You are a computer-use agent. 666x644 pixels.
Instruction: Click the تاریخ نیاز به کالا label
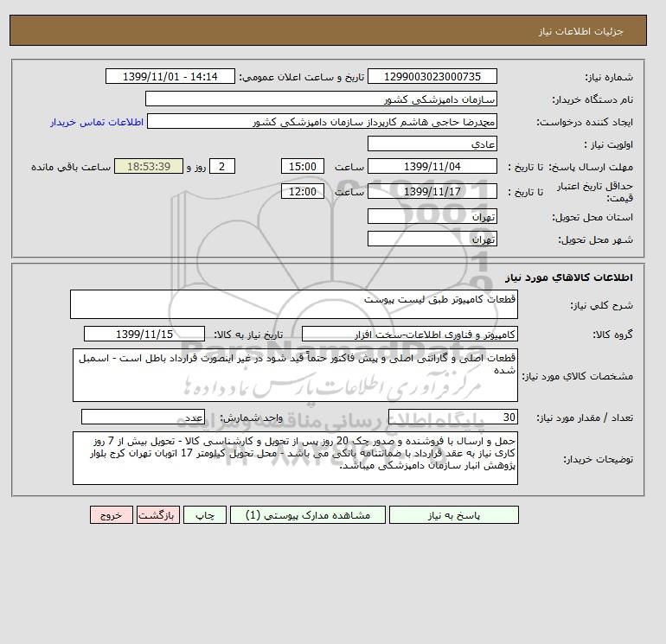(248, 335)
